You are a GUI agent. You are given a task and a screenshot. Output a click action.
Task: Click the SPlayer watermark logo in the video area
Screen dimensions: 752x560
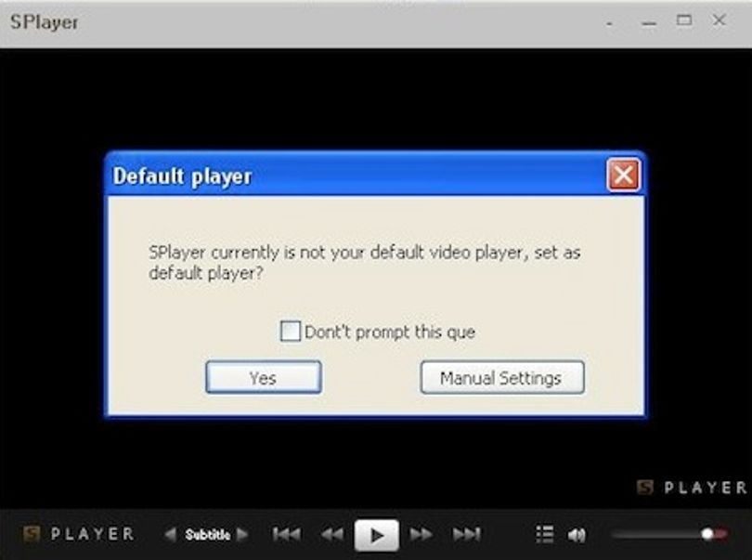692,488
